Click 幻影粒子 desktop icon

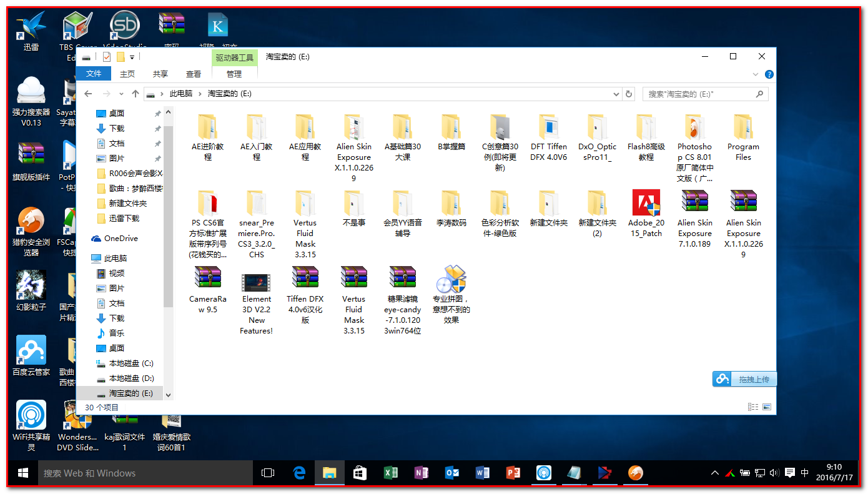[x=31, y=291]
